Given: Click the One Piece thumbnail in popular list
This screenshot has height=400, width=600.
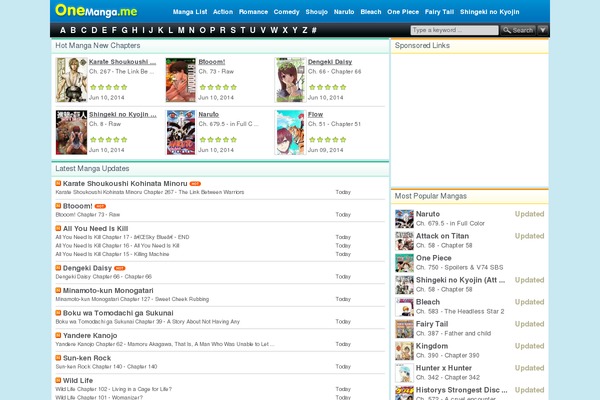Looking at the screenshot, I should [404, 263].
